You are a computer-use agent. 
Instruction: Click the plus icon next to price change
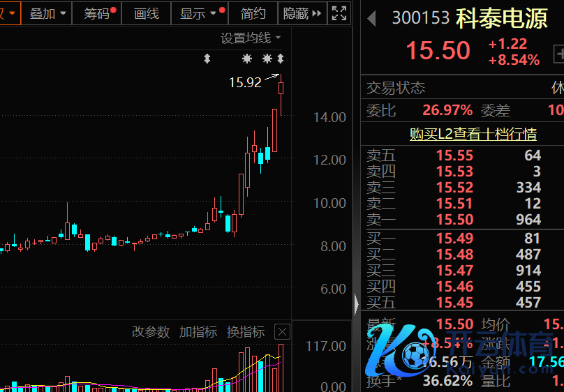(558, 52)
